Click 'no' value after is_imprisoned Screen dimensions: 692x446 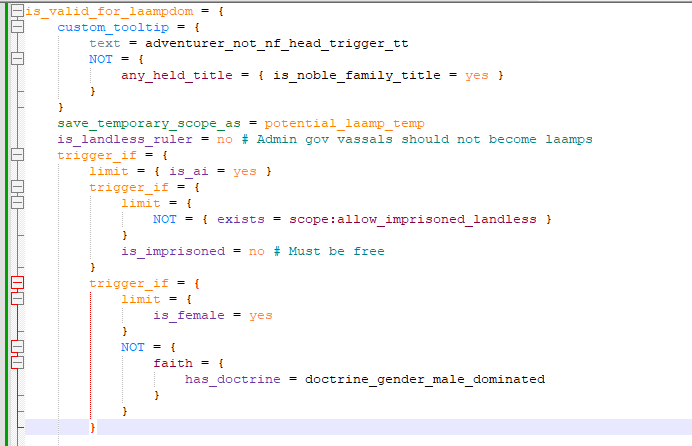pyautogui.click(x=257, y=251)
